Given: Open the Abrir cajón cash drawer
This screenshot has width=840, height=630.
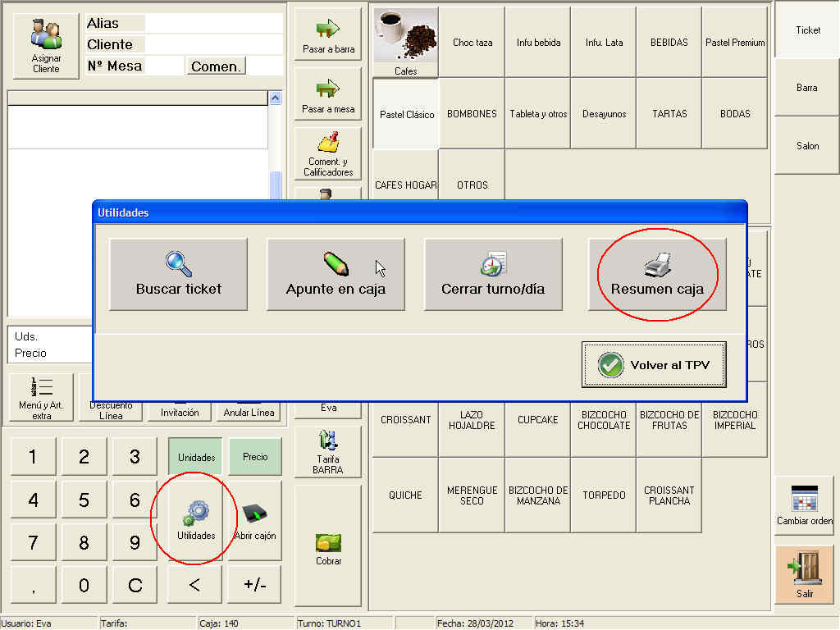Looking at the screenshot, I should (254, 521).
